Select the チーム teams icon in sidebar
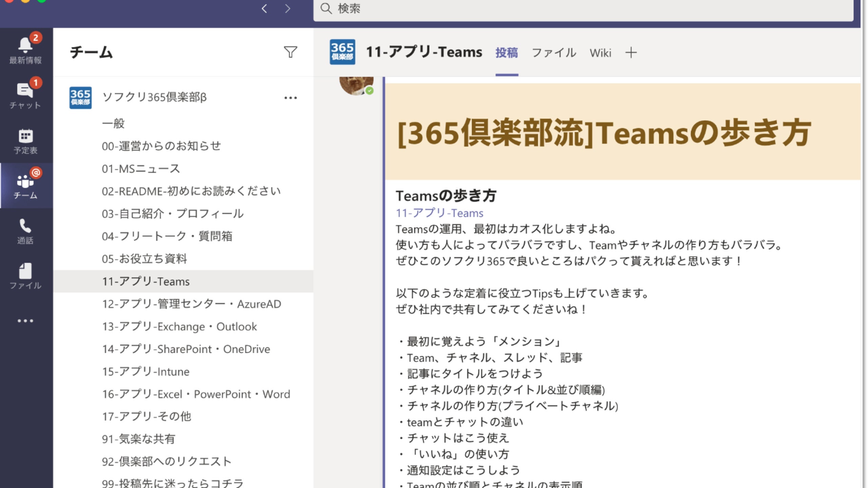 pyautogui.click(x=25, y=185)
